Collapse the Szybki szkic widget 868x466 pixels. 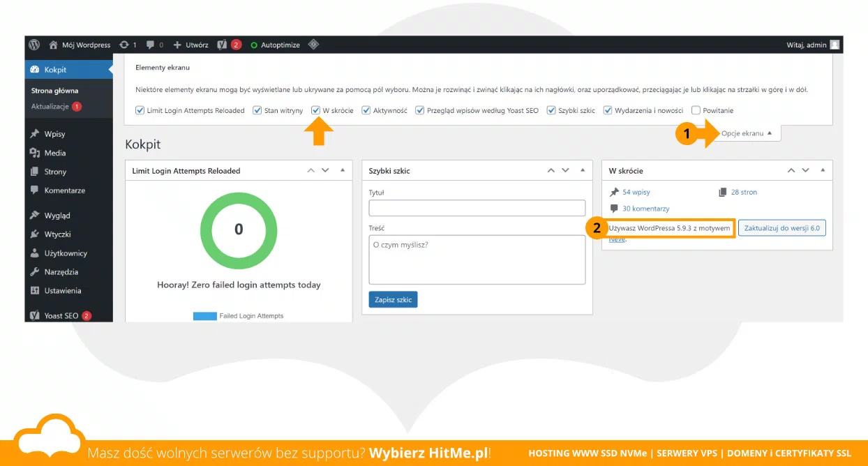[582, 170]
